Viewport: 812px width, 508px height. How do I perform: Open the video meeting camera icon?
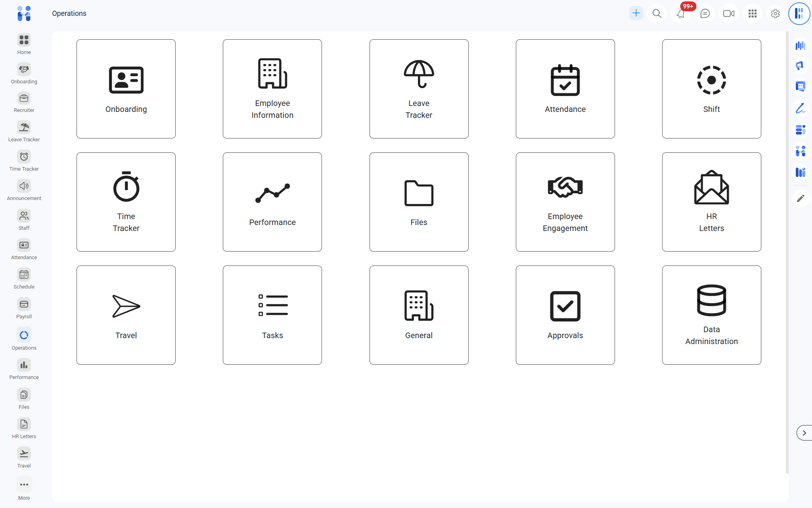(x=728, y=14)
